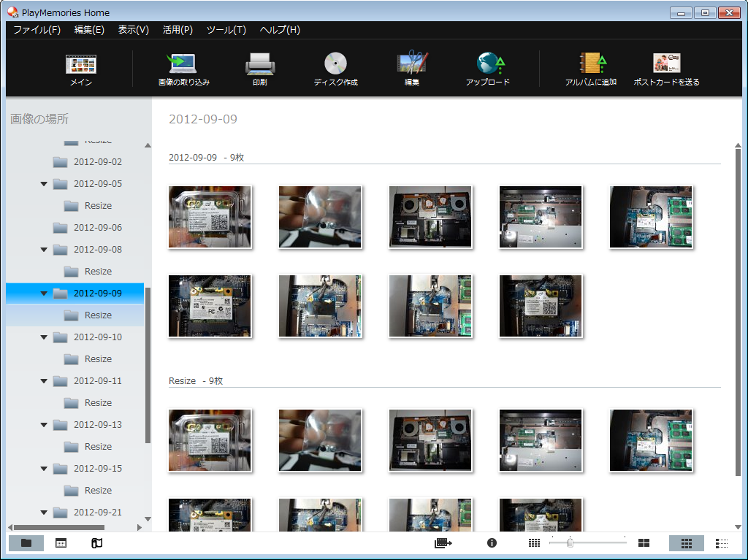Screen dimensions: 748x560
Task: Collapse the 2012-09-10 folder arrow
Action: 45,337
